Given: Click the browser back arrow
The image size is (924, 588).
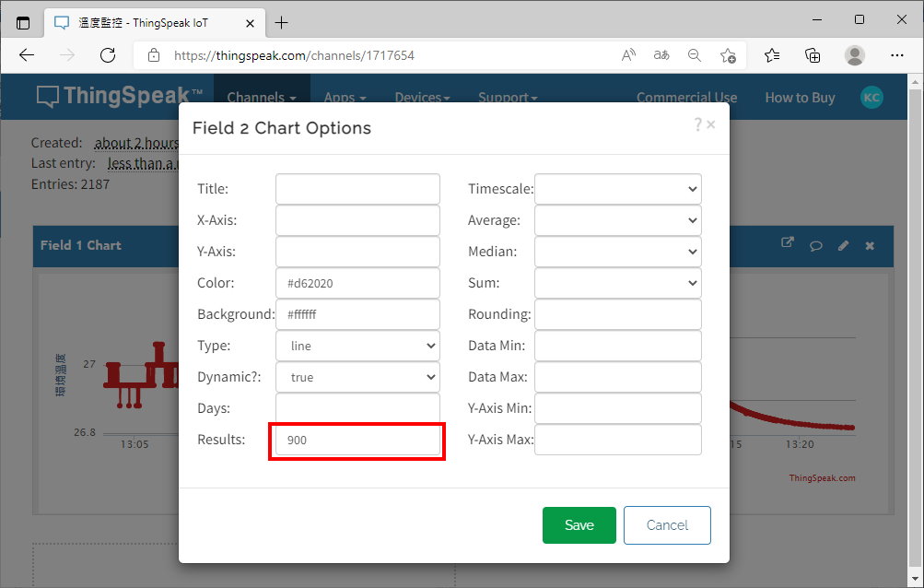Looking at the screenshot, I should 27,55.
